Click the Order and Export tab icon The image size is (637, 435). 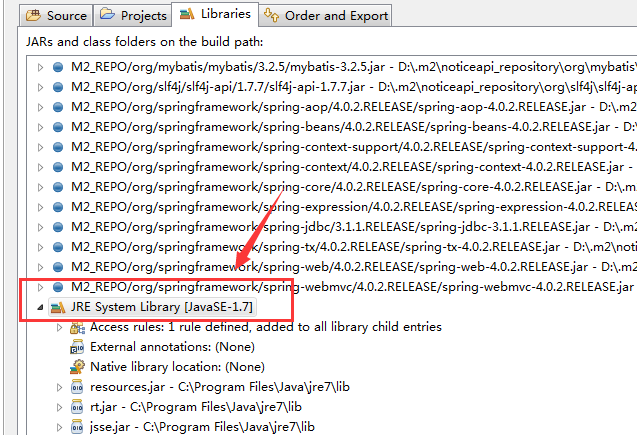[x=271, y=15]
